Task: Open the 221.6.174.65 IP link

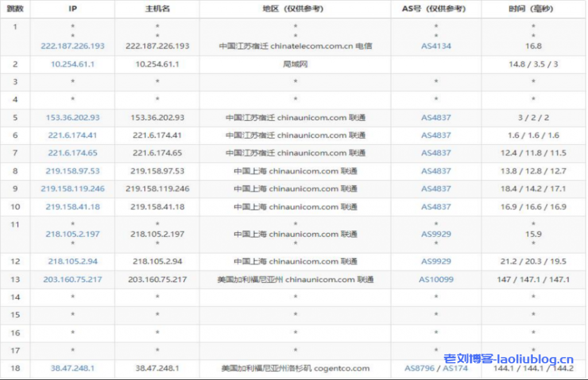Action: coord(72,153)
